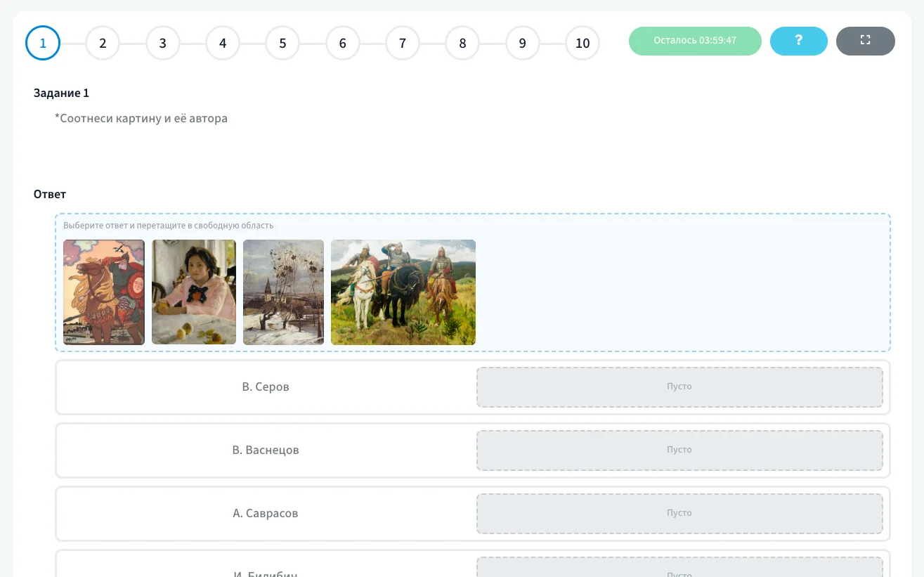Image resolution: width=924 pixels, height=577 pixels.
Task: Click the empty slot beside В. Серов
Action: point(679,387)
